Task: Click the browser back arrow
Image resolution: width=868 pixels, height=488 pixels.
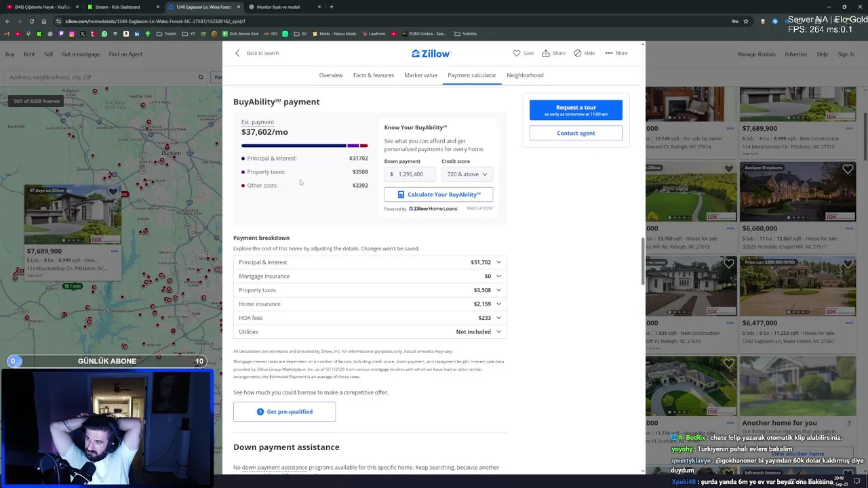Action: pos(7,21)
